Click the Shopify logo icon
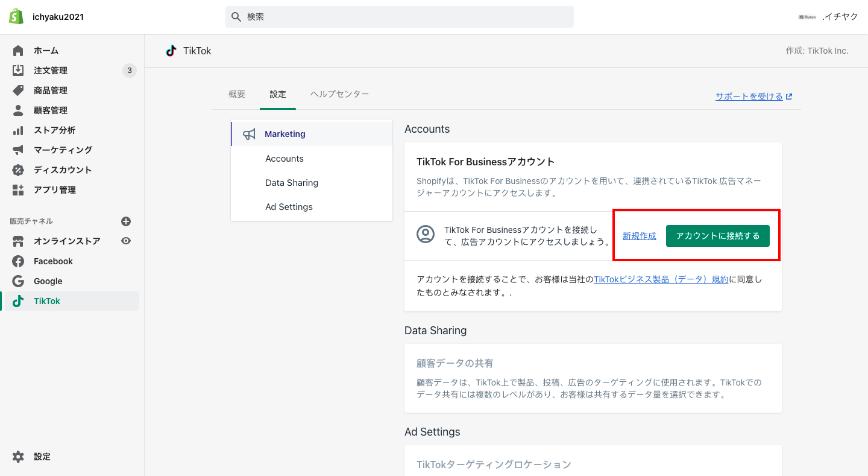 pos(16,16)
